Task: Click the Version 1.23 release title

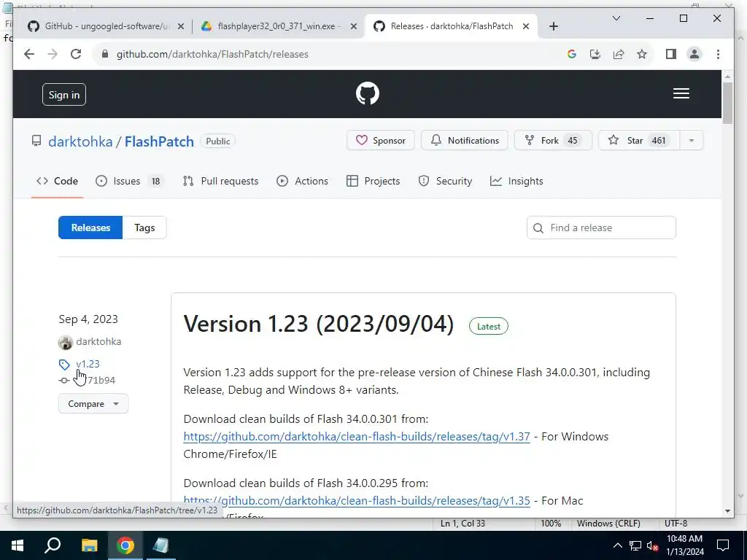Action: tap(319, 324)
